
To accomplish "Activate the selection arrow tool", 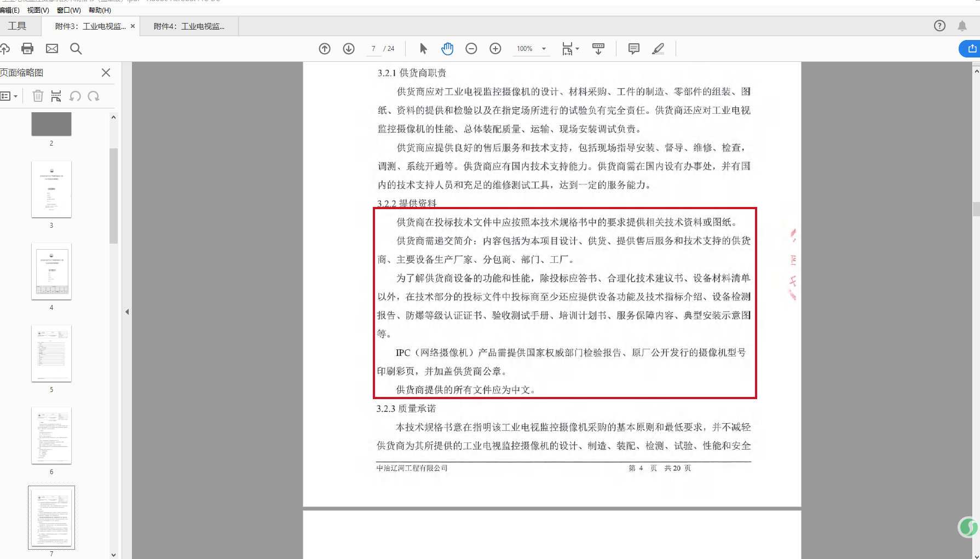I will coord(423,49).
